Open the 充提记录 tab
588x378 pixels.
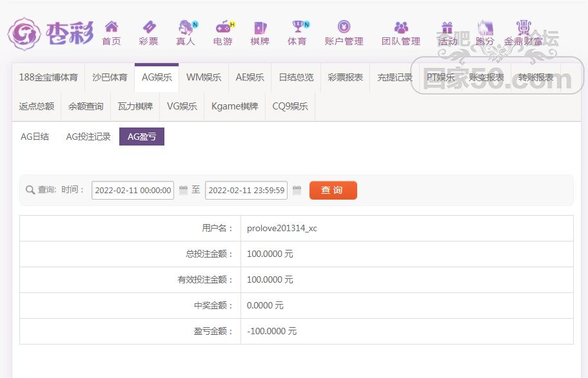click(x=395, y=77)
